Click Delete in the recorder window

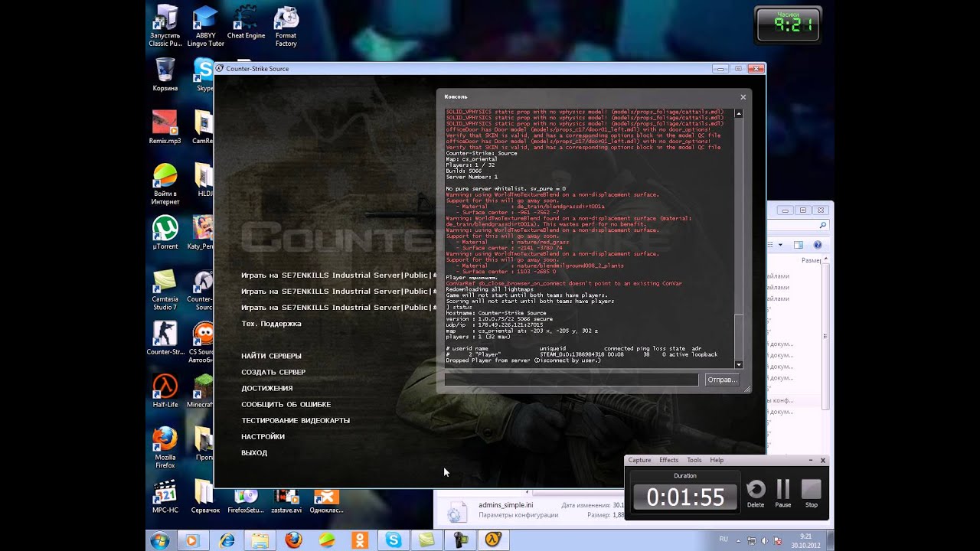click(x=755, y=494)
